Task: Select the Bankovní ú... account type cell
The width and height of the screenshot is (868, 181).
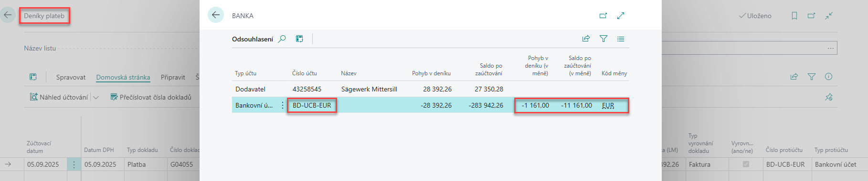Action: point(254,105)
